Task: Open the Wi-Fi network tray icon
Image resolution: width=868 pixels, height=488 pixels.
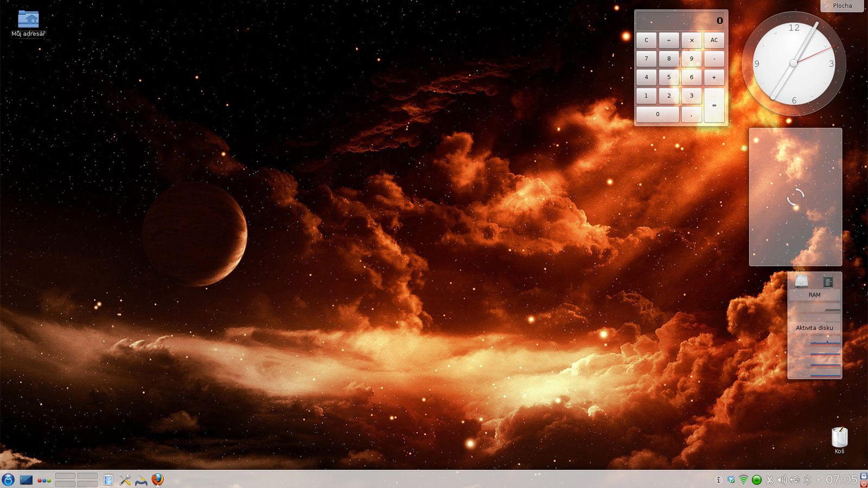Action: 744,480
